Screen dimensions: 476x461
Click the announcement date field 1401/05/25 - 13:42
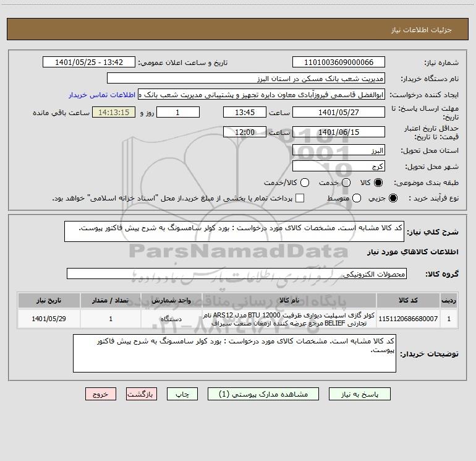click(89, 62)
